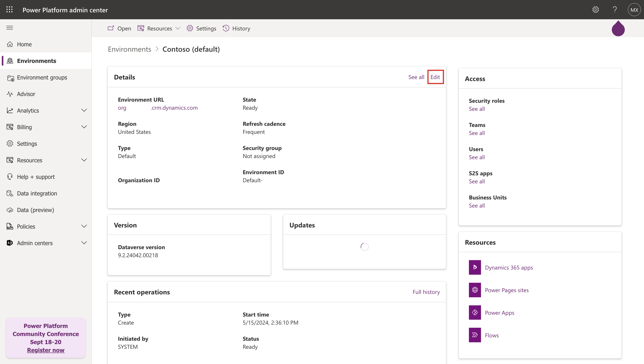This screenshot has width=644, height=364.
Task: Click the Environments breadcrumb
Action: coord(129,49)
